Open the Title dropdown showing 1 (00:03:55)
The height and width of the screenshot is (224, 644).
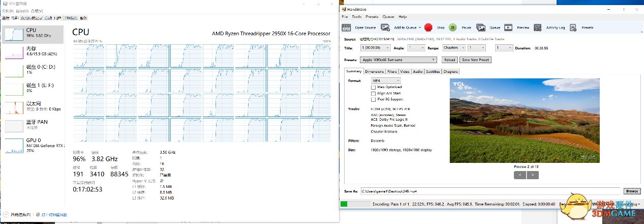click(375, 48)
